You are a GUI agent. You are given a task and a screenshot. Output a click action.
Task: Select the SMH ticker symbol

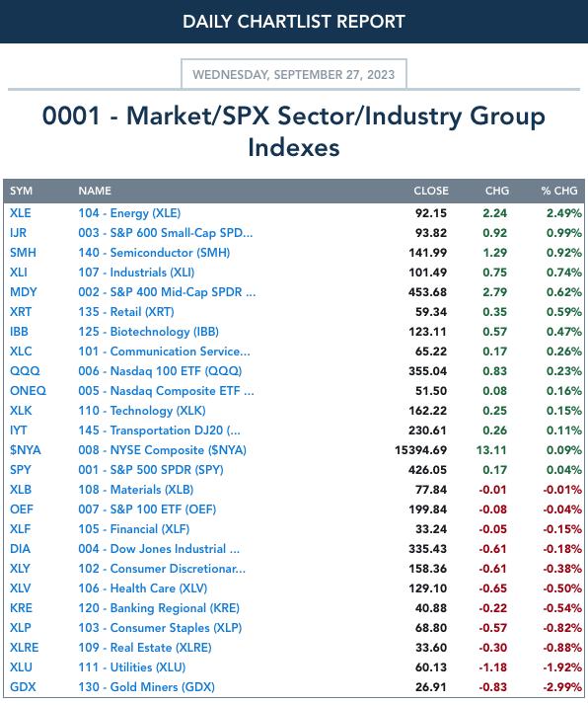(23, 253)
